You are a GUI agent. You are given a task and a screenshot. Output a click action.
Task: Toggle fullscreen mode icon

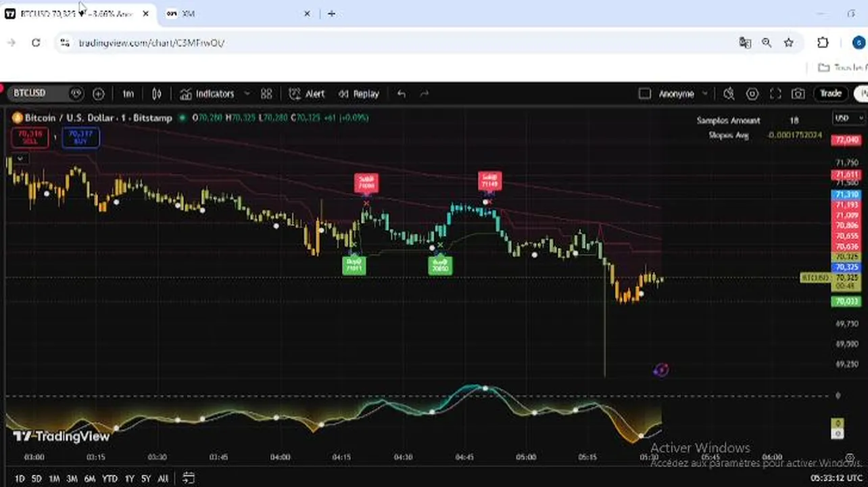pos(775,94)
